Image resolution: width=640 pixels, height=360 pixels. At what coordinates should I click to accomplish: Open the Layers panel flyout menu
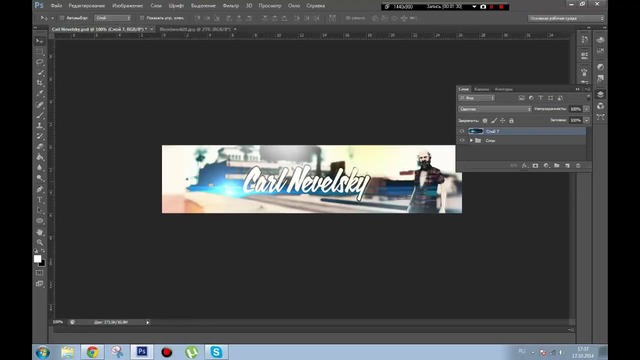tap(587, 89)
